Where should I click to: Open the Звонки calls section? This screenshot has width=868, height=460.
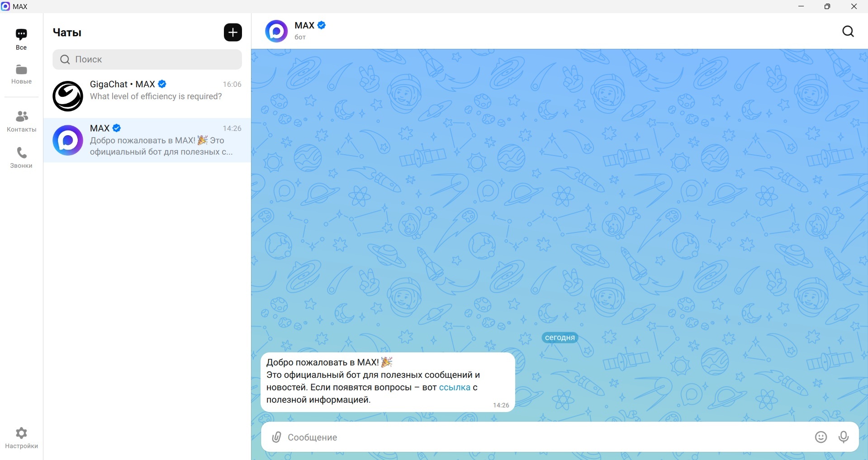[21, 158]
